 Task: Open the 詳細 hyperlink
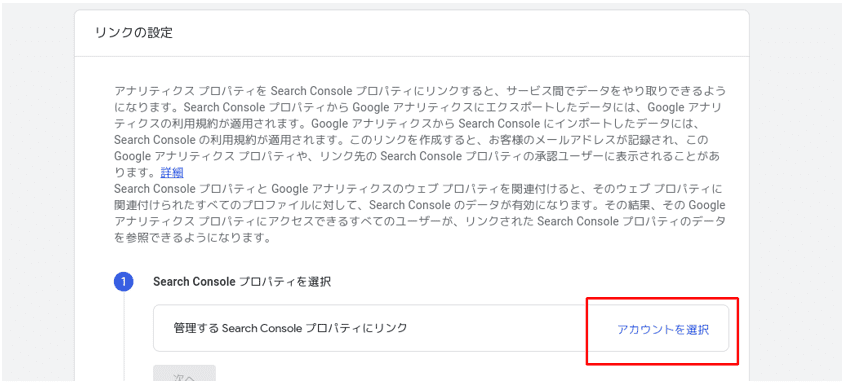[172, 173]
